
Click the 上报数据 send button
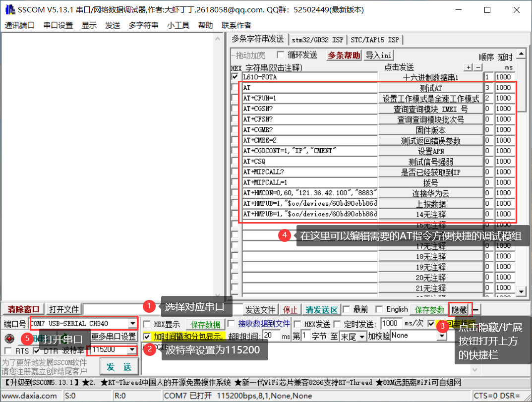pyautogui.click(x=430, y=204)
